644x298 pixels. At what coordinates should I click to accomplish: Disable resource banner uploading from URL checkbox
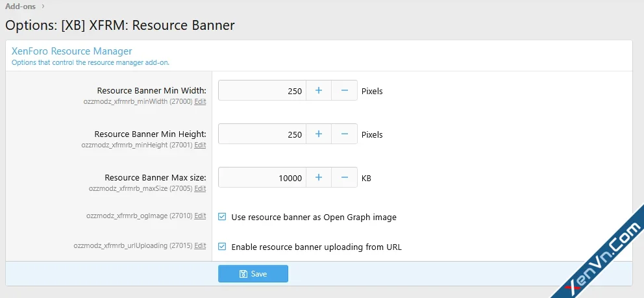pos(222,247)
